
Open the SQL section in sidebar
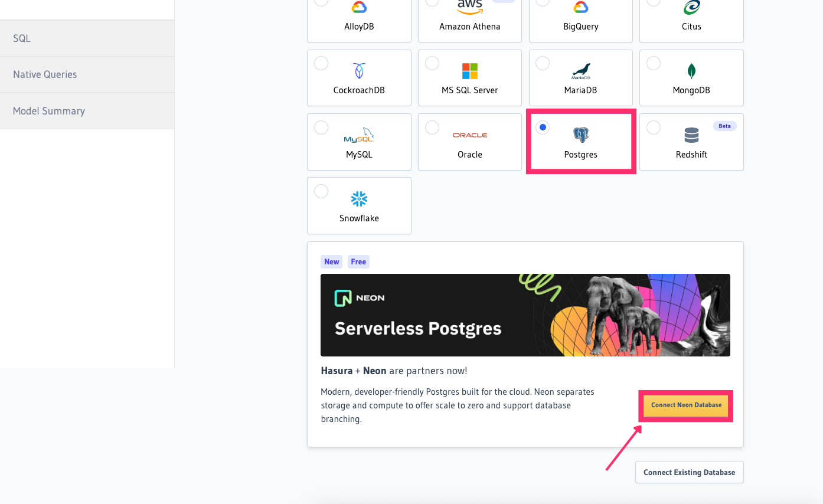(21, 38)
